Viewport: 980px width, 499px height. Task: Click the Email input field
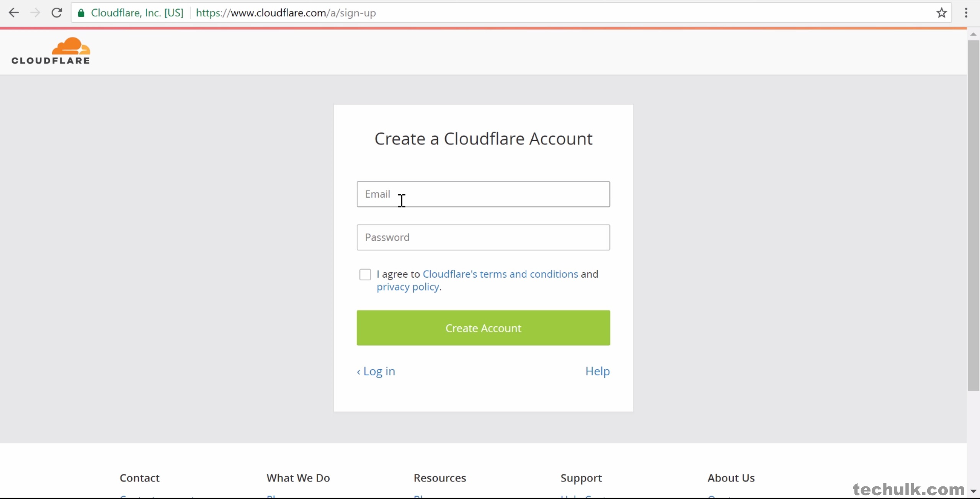[483, 194]
